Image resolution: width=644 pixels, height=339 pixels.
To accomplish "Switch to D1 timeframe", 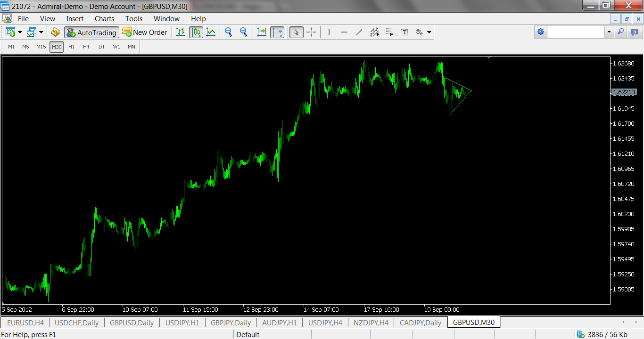I will (101, 47).
